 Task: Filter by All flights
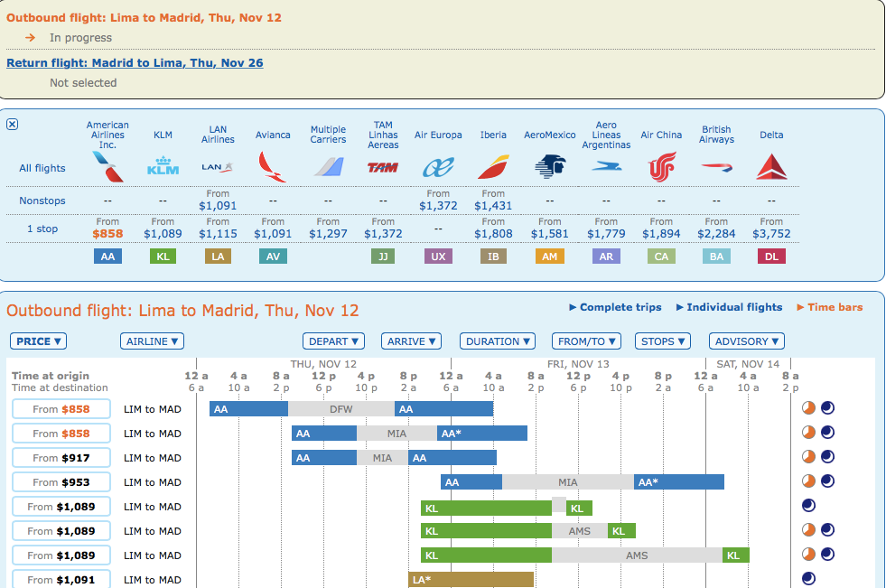pos(42,168)
